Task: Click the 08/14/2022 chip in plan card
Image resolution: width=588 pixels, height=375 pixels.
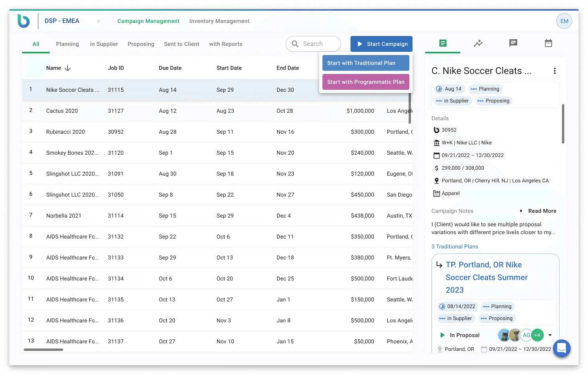Action: point(458,307)
